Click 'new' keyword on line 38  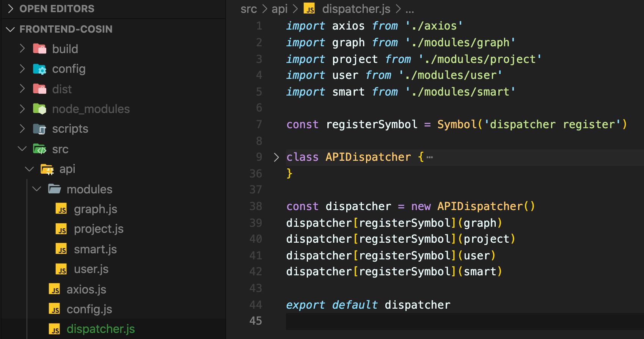click(421, 206)
